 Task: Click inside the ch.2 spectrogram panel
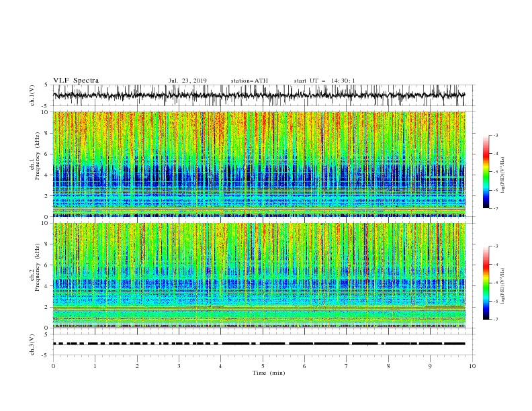pyautogui.click(x=259, y=275)
